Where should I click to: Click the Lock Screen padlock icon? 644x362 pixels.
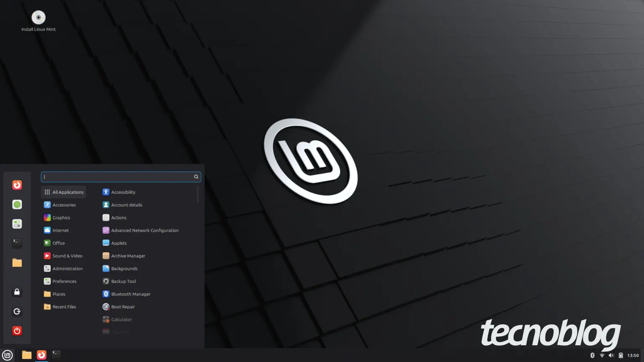click(17, 292)
